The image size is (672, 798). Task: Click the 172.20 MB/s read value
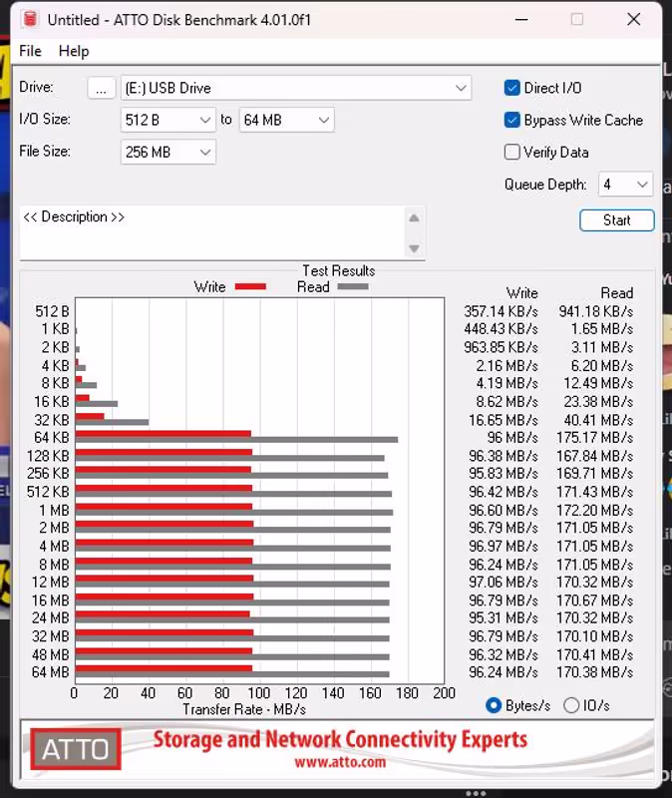pos(594,510)
